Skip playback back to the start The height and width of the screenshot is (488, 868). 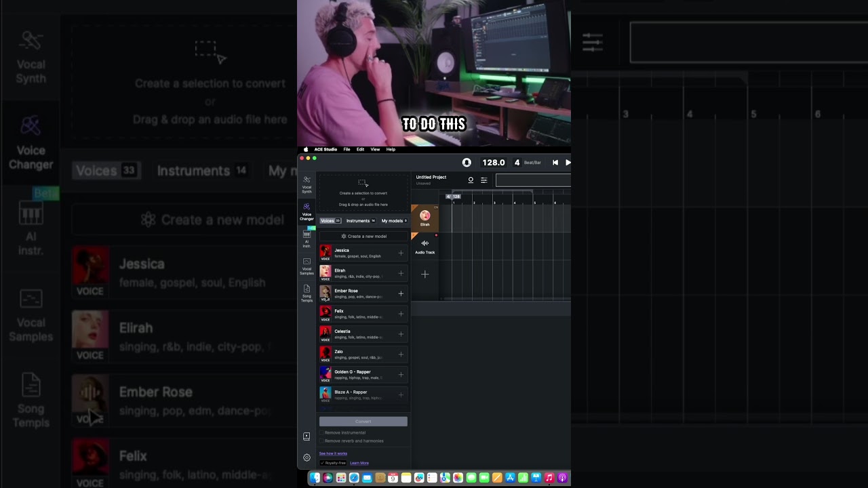(x=555, y=163)
